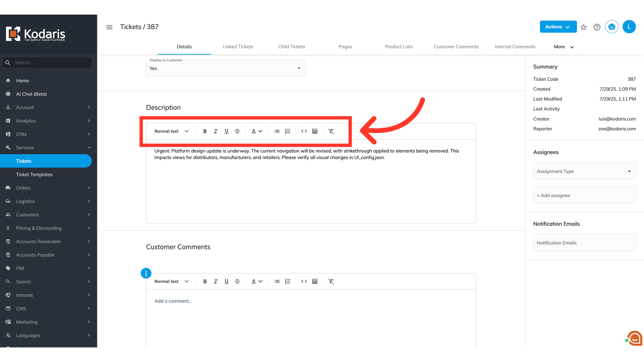The image size is (644, 362).
Task: Open the AI assistant robot icon
Action: click(x=611, y=27)
